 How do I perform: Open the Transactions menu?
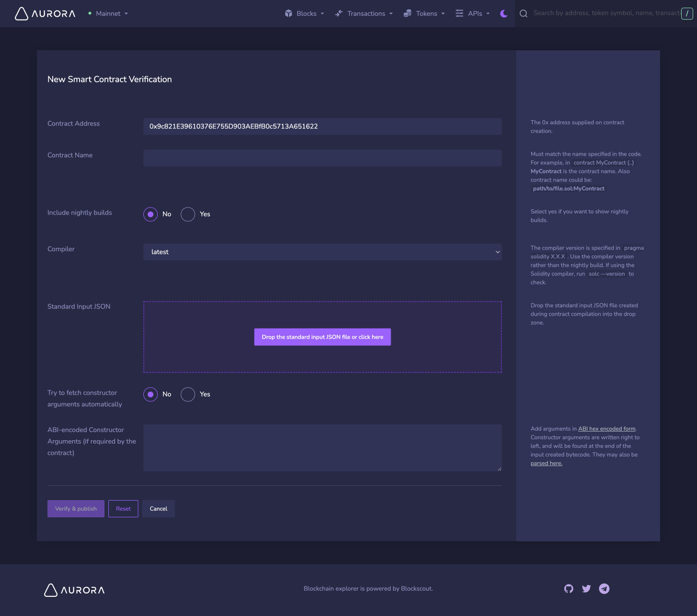pos(364,13)
